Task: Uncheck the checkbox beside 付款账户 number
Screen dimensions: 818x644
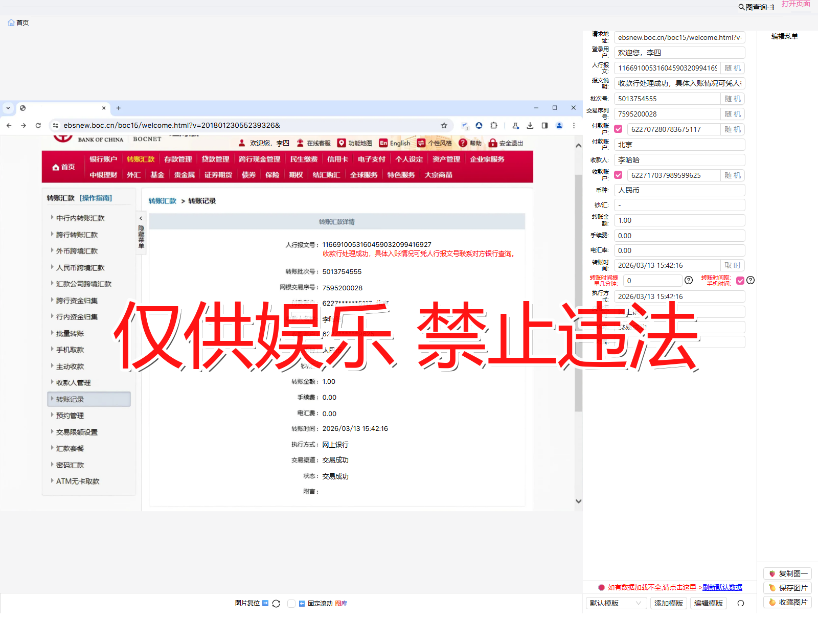Action: pos(618,129)
